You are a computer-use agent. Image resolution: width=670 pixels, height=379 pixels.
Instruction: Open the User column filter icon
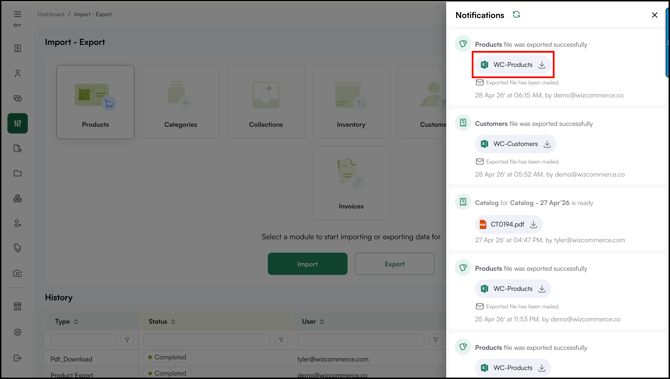click(435, 340)
